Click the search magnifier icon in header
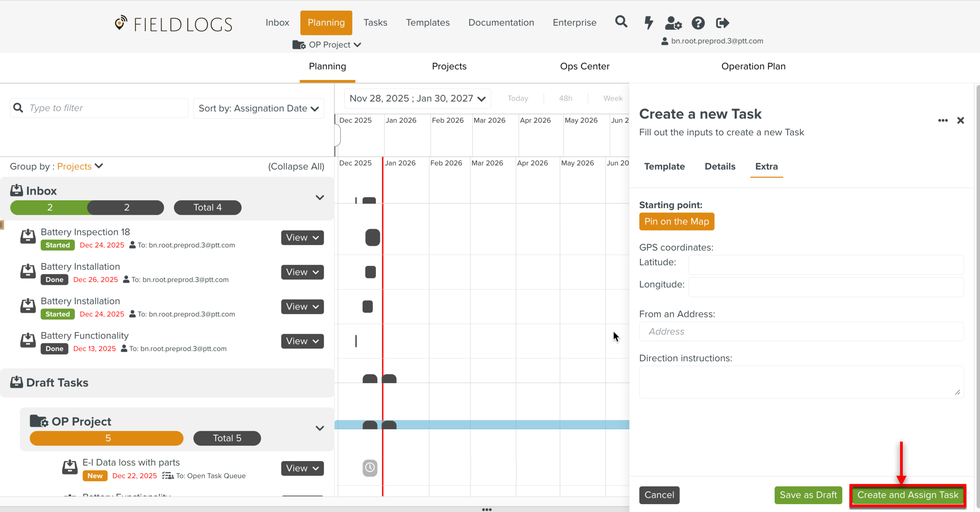Viewport: 980px width, 512px height. point(621,22)
